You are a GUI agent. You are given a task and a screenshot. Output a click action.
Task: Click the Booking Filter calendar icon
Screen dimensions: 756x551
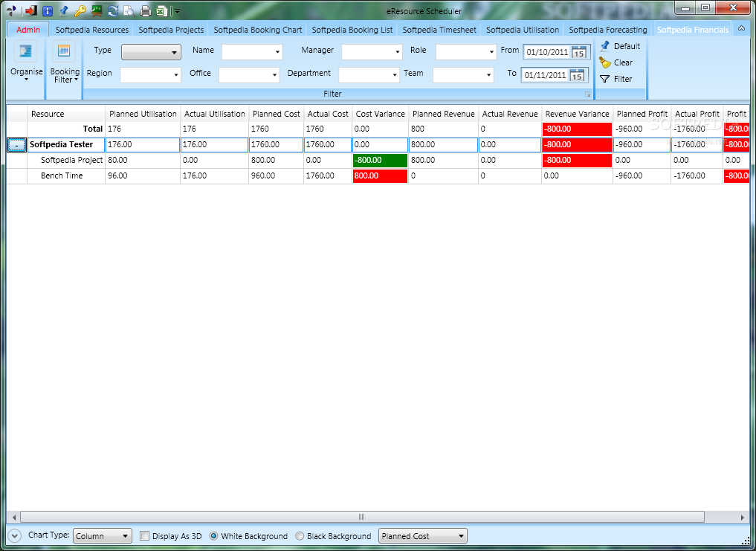[64, 51]
